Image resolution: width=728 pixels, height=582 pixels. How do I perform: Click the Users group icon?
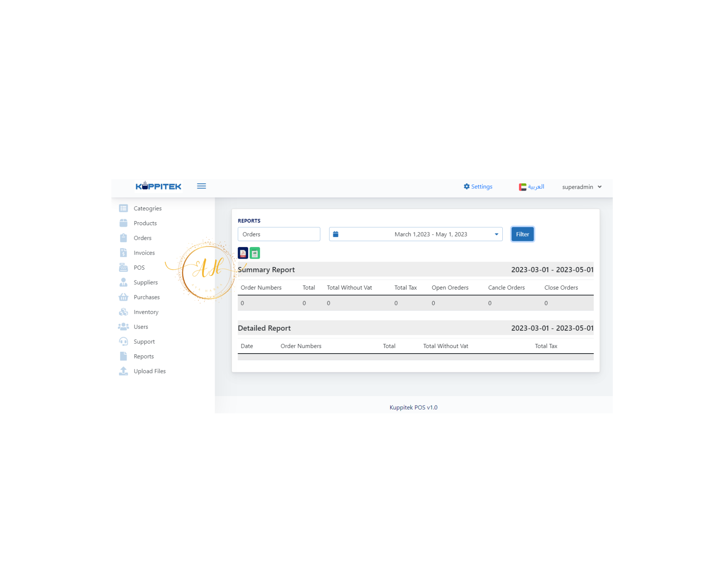pyautogui.click(x=123, y=327)
